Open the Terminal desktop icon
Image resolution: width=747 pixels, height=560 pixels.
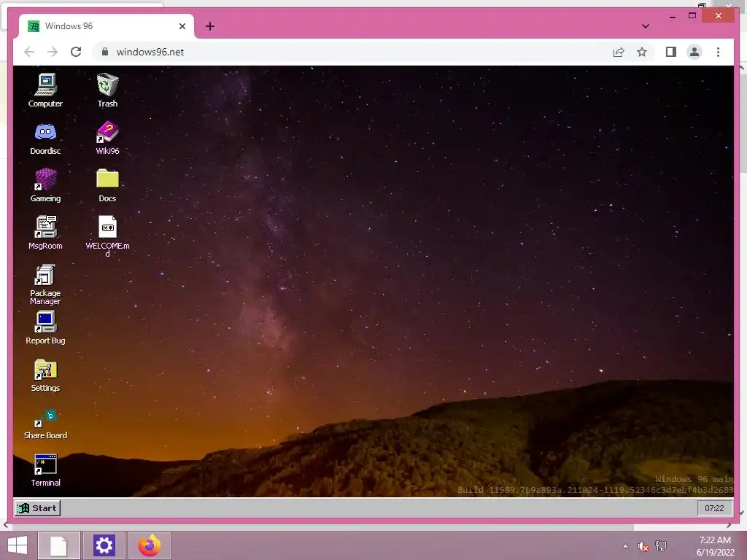(45, 470)
